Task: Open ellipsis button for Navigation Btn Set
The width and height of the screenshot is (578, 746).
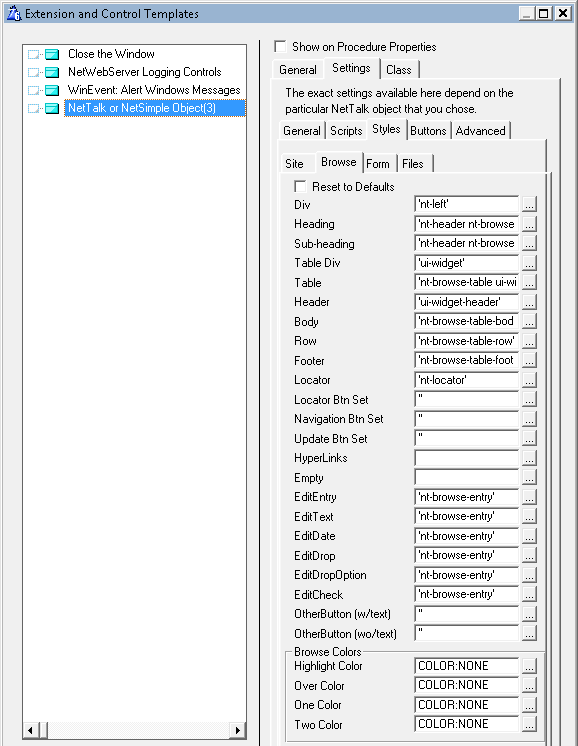Action: (529, 419)
